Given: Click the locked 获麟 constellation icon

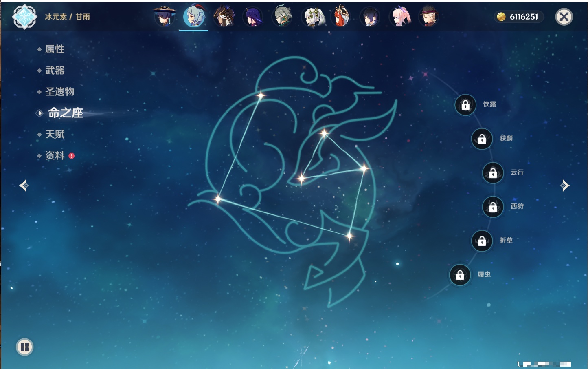Looking at the screenshot, I should pos(482,139).
